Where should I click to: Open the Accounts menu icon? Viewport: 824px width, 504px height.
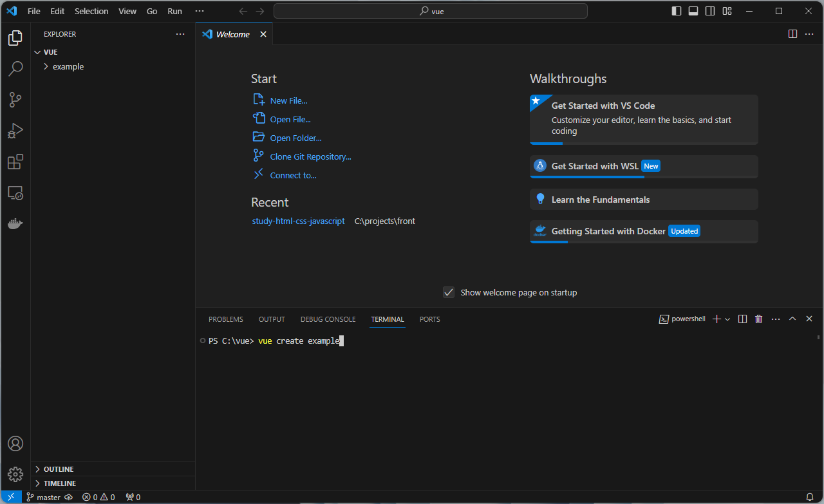pos(15,443)
